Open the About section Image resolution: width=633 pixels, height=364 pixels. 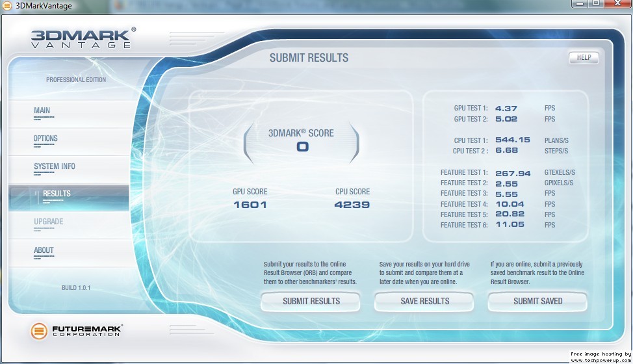coord(69,253)
